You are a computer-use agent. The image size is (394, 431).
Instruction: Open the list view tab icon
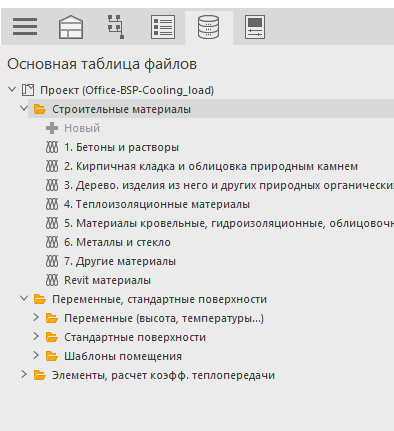[163, 27]
